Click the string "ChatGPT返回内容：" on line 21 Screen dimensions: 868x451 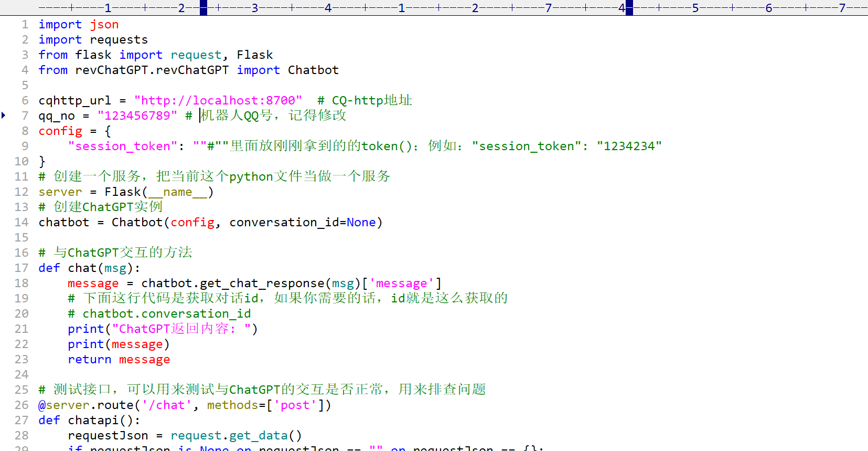tap(181, 329)
